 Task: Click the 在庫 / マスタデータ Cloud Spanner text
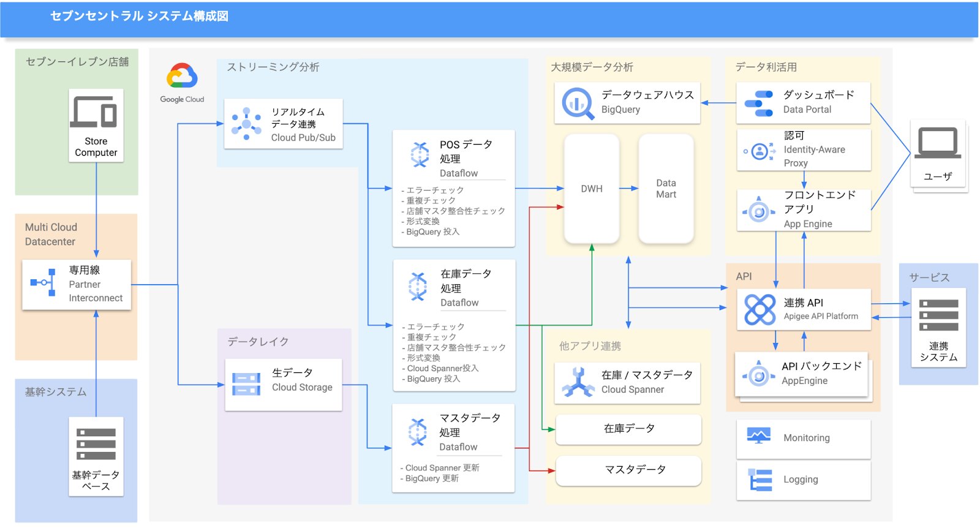[647, 382]
